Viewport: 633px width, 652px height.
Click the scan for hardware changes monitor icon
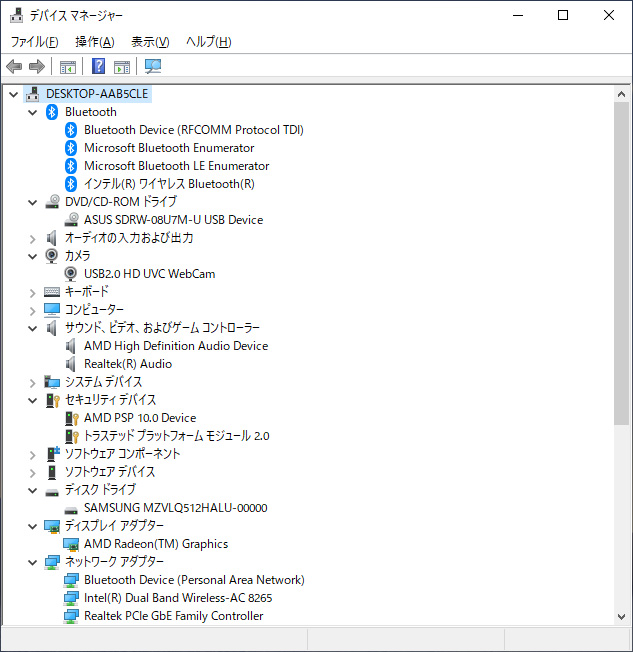(153, 66)
